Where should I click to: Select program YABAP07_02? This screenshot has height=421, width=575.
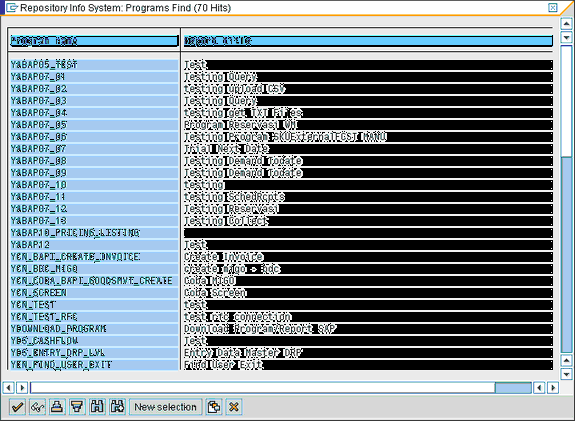coord(94,89)
